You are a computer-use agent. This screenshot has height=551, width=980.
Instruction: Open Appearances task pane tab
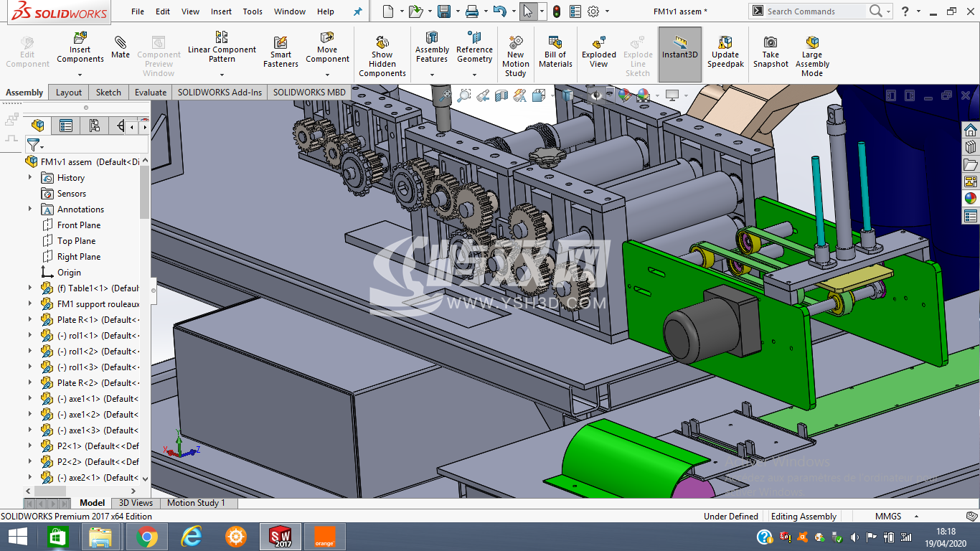click(x=970, y=198)
